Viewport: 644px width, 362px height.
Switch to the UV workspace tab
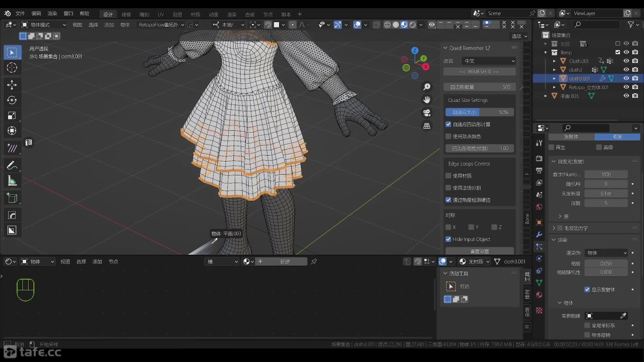pos(161,14)
